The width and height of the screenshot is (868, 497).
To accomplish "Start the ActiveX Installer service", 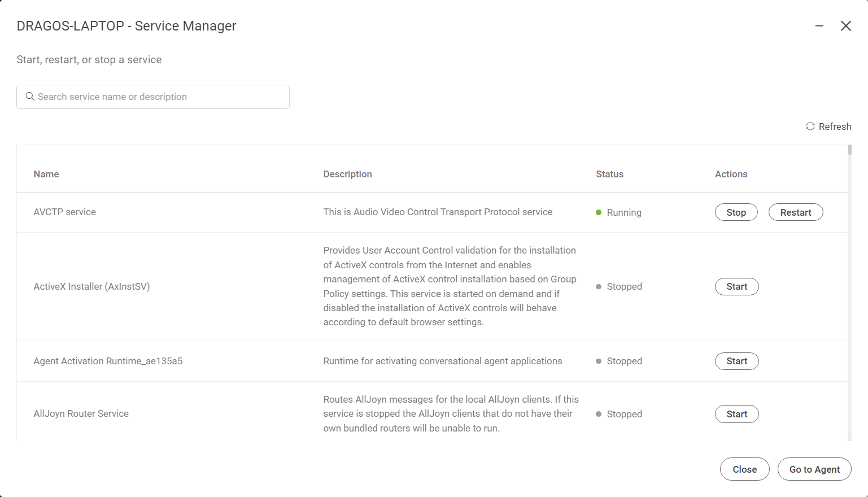I will tap(737, 286).
